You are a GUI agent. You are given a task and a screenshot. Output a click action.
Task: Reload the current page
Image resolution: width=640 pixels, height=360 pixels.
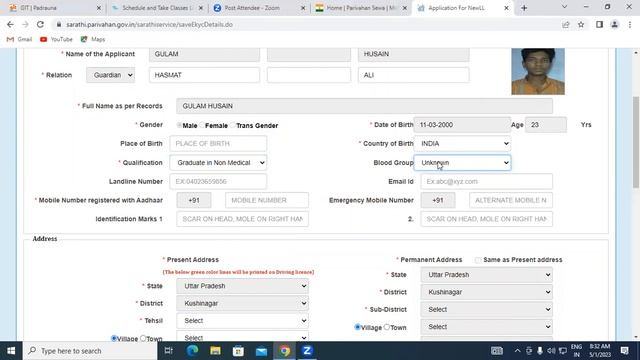(x=40, y=24)
